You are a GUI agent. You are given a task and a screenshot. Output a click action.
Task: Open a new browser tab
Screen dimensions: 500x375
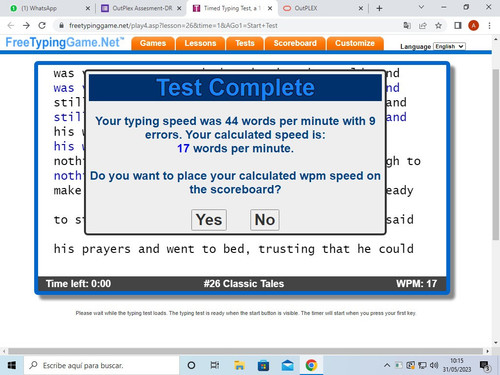coord(379,8)
